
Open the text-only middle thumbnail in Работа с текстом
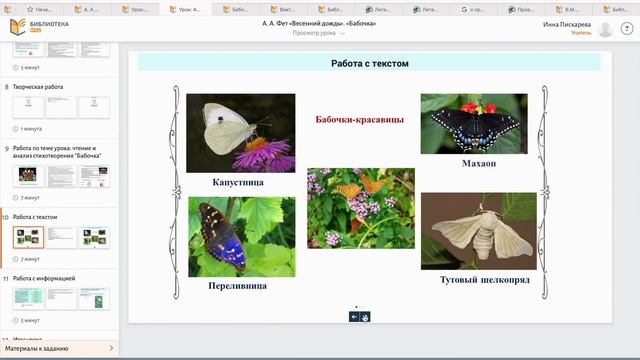[x=61, y=237]
